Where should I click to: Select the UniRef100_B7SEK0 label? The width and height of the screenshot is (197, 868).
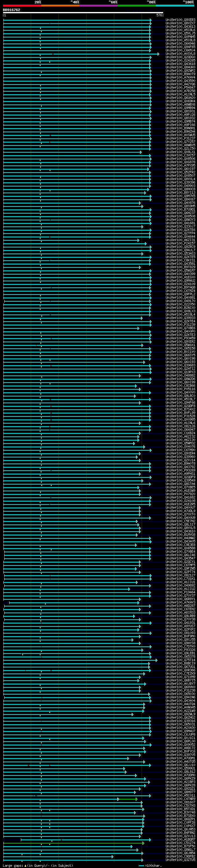coord(180,816)
